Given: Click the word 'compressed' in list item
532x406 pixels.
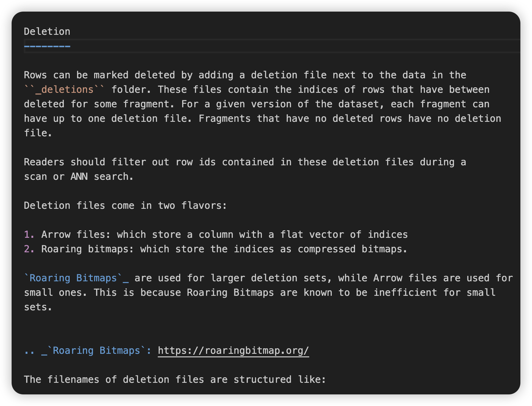Looking at the screenshot, I should tap(326, 249).
